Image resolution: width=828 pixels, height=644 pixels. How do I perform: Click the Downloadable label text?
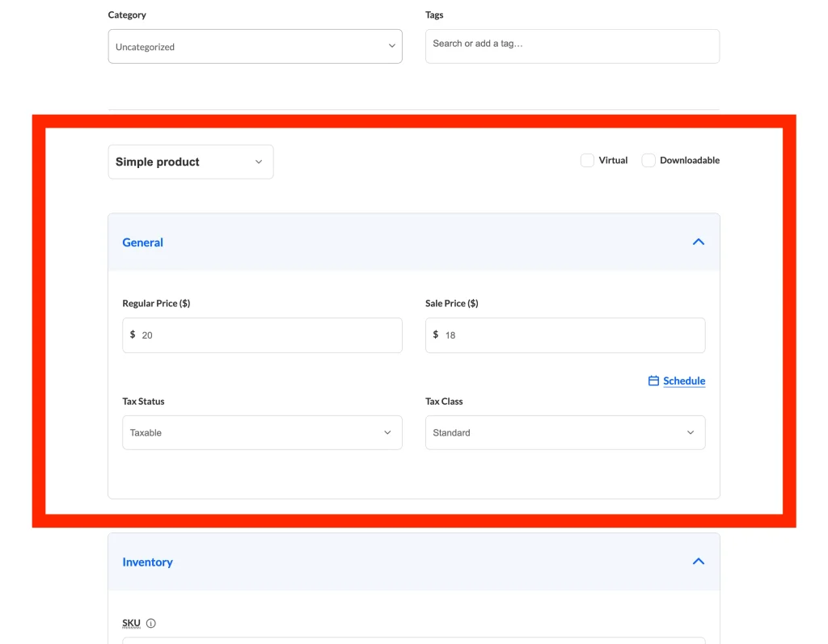[689, 160]
